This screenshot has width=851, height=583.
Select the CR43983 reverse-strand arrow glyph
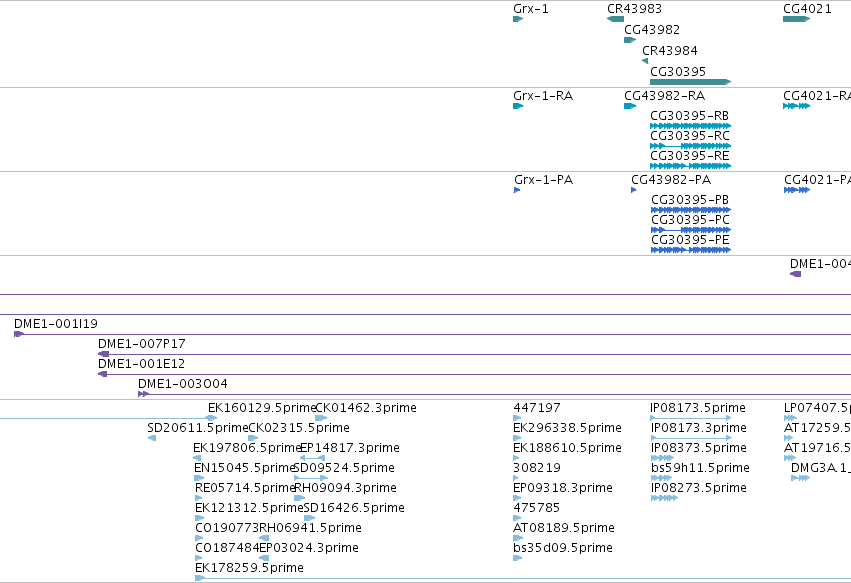(615, 19)
